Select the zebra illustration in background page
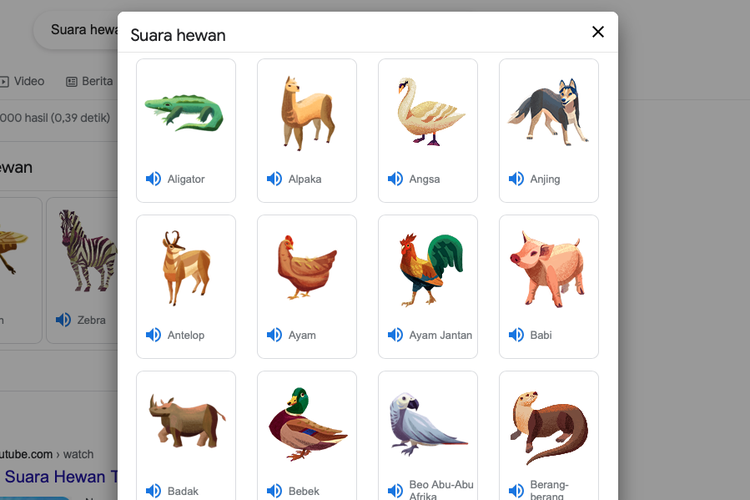 (x=88, y=251)
